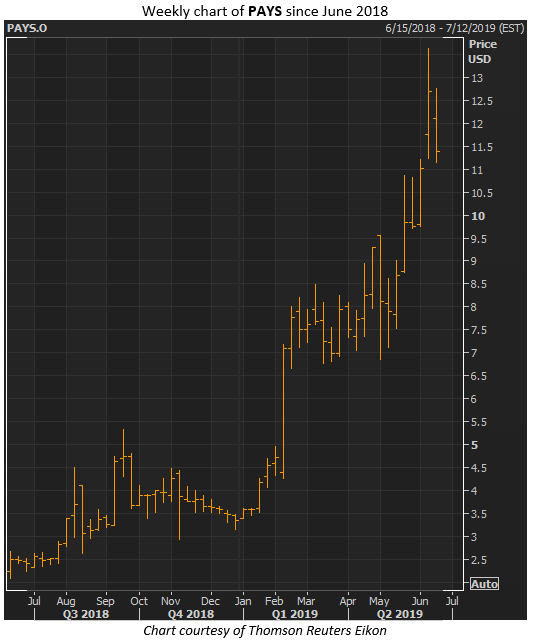Click the 9.5 price axis label
This screenshot has height=643, width=534.
(x=479, y=239)
